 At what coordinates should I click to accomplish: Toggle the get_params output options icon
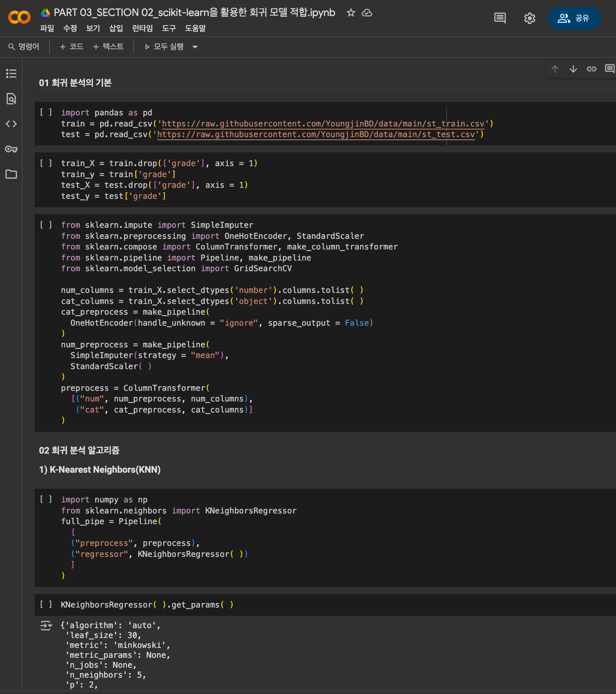[x=46, y=625]
